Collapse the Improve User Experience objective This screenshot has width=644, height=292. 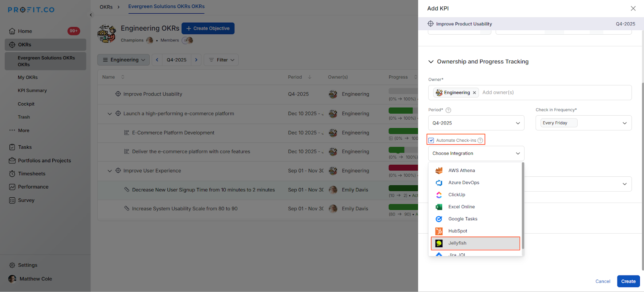pyautogui.click(x=109, y=171)
